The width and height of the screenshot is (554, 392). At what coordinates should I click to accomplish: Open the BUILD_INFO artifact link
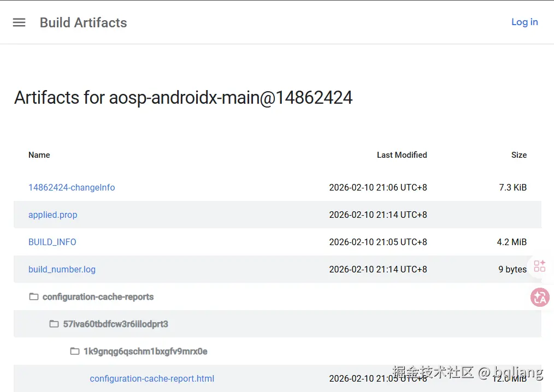coord(52,242)
